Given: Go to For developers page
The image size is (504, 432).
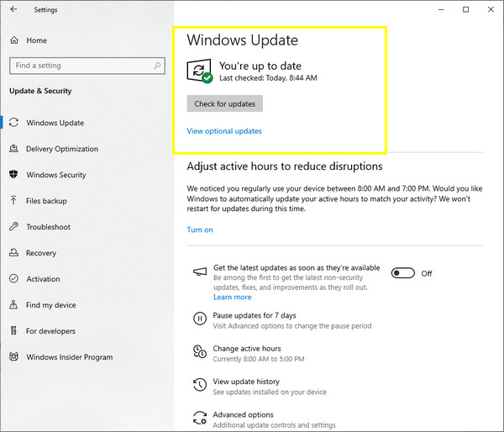Looking at the screenshot, I should (x=50, y=331).
